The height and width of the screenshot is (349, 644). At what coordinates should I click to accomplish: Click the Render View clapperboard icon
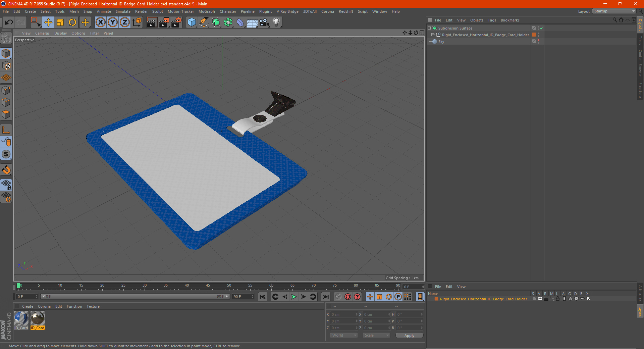point(152,22)
